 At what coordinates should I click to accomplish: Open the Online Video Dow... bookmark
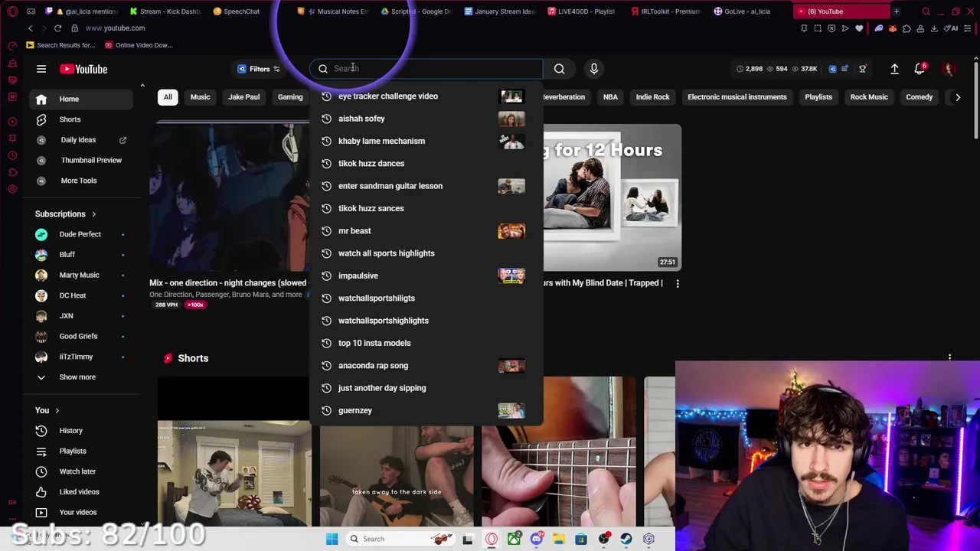coord(139,45)
